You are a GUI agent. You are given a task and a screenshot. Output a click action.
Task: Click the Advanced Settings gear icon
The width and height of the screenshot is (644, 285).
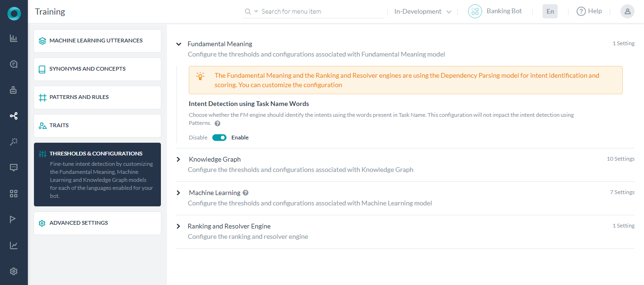[42, 223]
